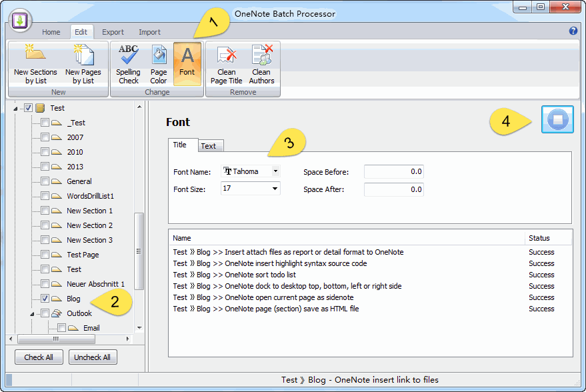The width and height of the screenshot is (586, 392).
Task: Open the help question mark icon
Action: pos(573,31)
